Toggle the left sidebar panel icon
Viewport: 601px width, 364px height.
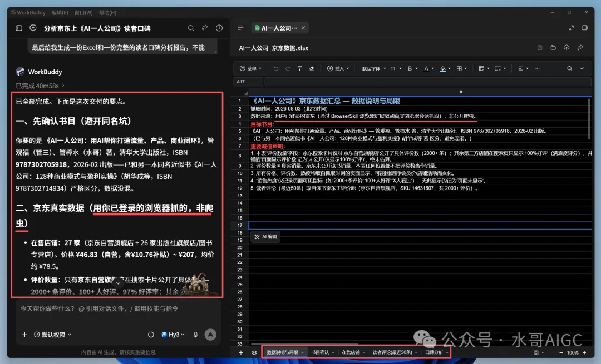coord(19,28)
